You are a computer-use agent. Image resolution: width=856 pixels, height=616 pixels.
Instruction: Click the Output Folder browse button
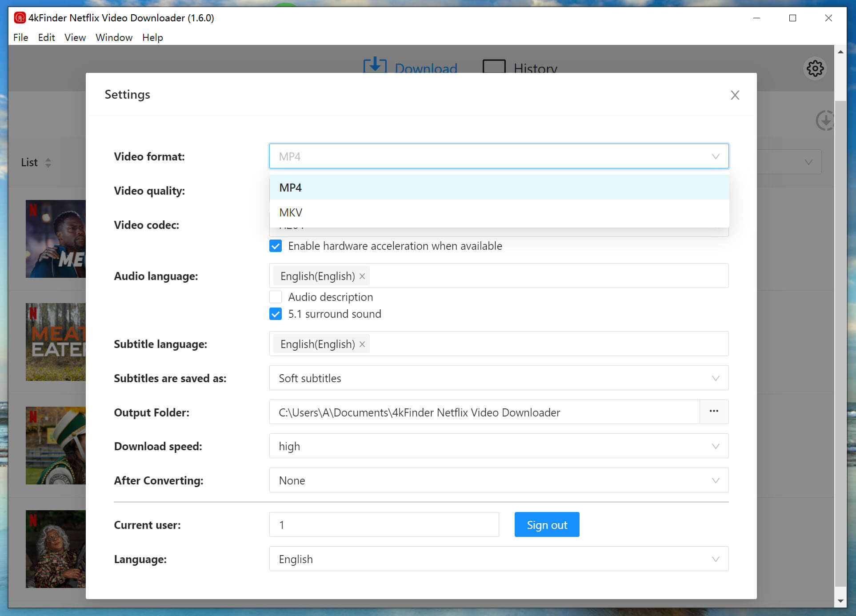point(714,412)
